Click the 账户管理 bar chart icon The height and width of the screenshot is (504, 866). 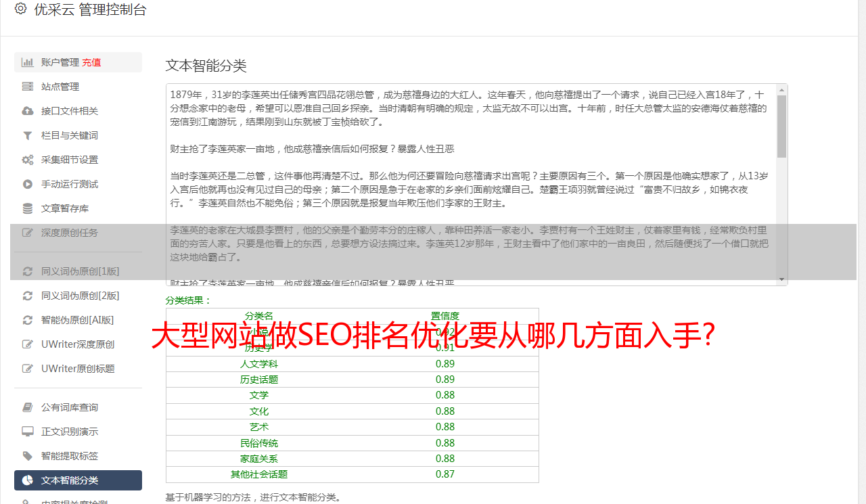pos(28,62)
